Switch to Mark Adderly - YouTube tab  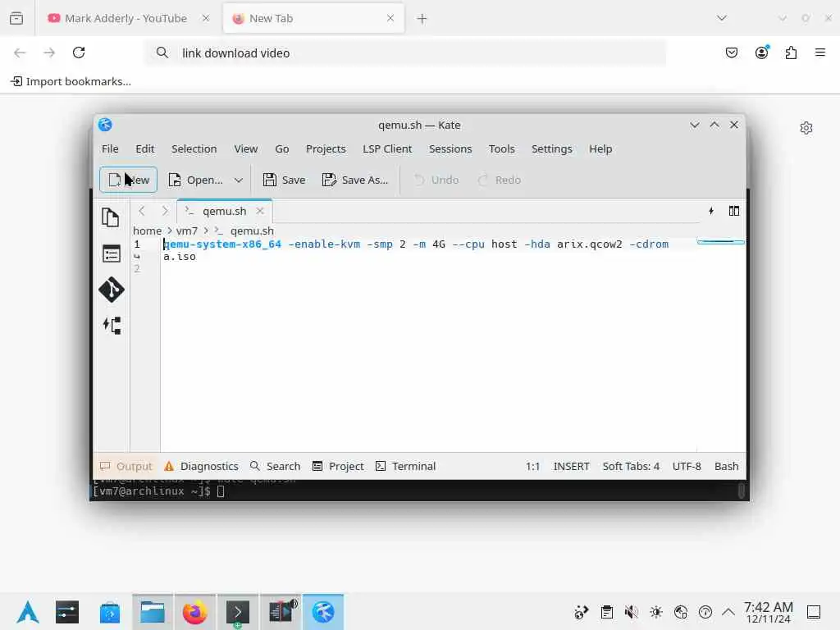point(126,18)
